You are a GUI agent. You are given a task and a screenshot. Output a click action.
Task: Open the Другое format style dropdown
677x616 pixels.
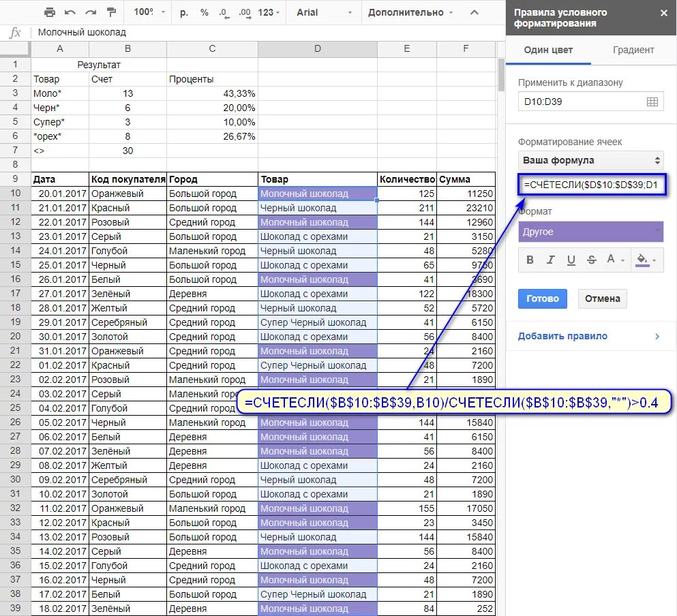point(590,232)
